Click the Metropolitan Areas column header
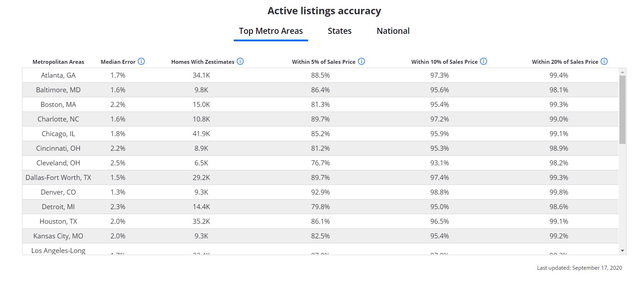 [x=58, y=62]
